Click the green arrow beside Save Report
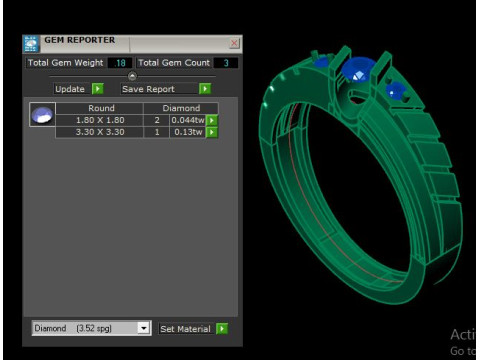This screenshot has width=480, height=360. click(x=205, y=89)
